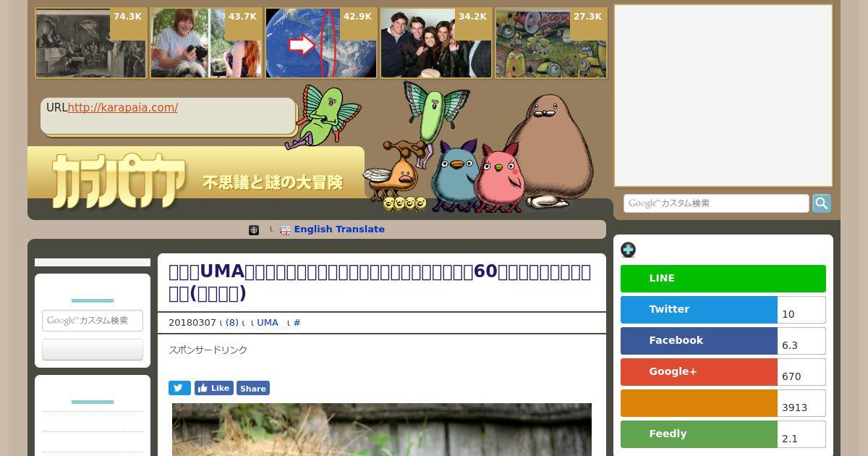The image size is (868, 456).
Task: Click the 20180307 article date text
Action: pyautogui.click(x=192, y=323)
